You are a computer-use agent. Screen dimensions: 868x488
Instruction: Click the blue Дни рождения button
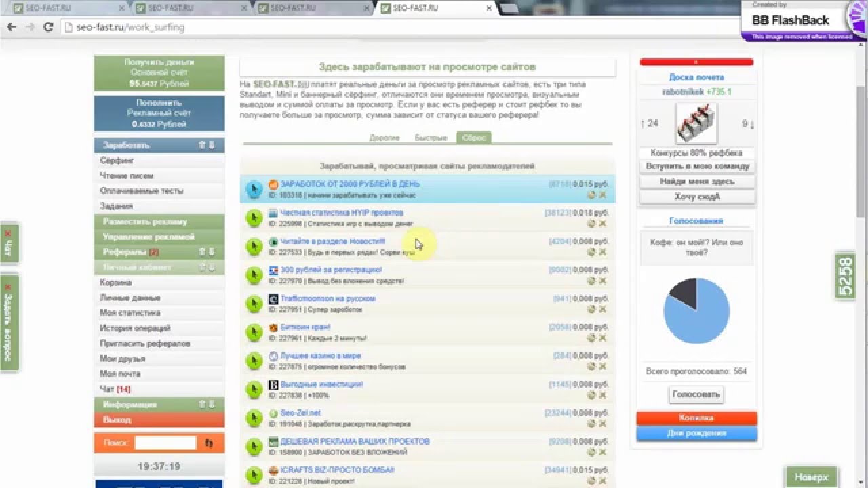click(696, 433)
